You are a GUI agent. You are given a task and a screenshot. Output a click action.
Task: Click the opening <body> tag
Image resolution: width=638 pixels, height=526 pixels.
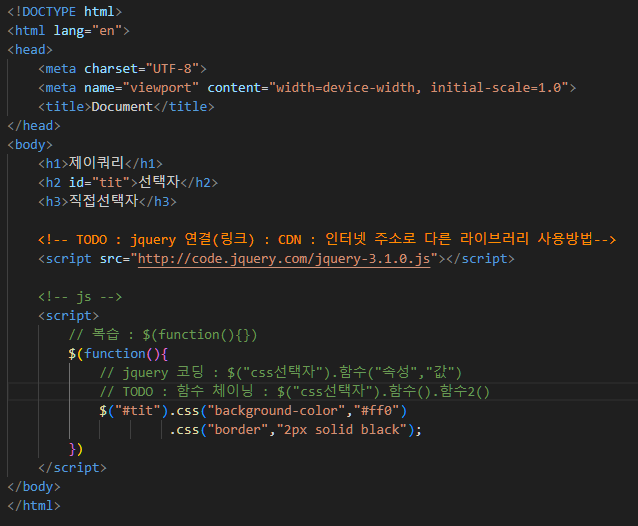(30, 145)
